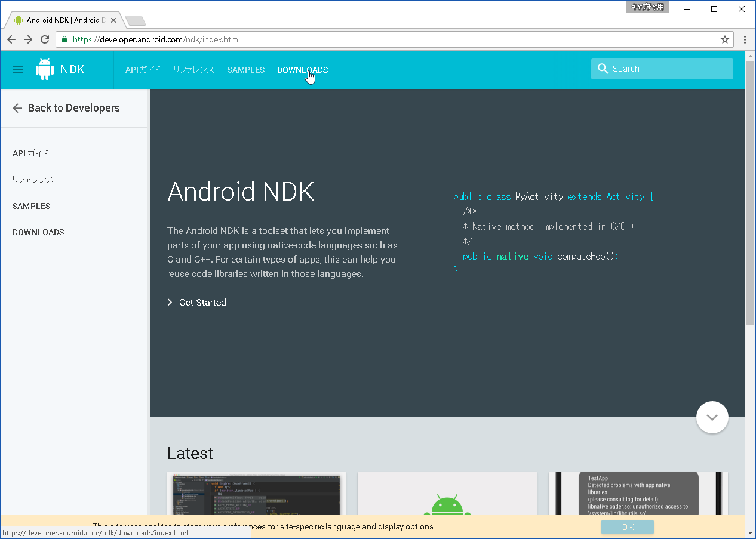The image size is (756, 539).
Task: Open DOWNLOADS in the top navigation
Action: [x=302, y=70]
